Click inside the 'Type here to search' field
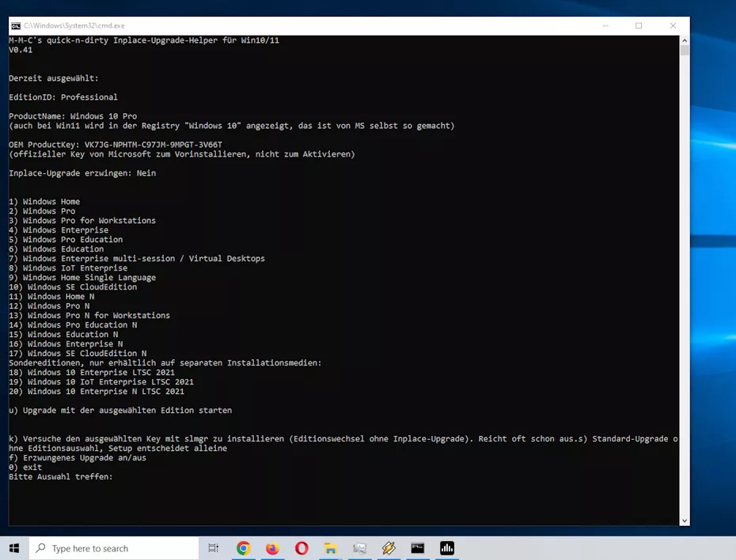The image size is (736, 560). (x=111, y=547)
